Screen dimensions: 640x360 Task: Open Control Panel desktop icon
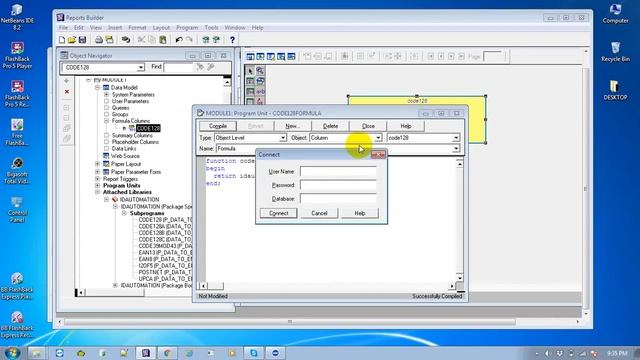tap(17, 209)
